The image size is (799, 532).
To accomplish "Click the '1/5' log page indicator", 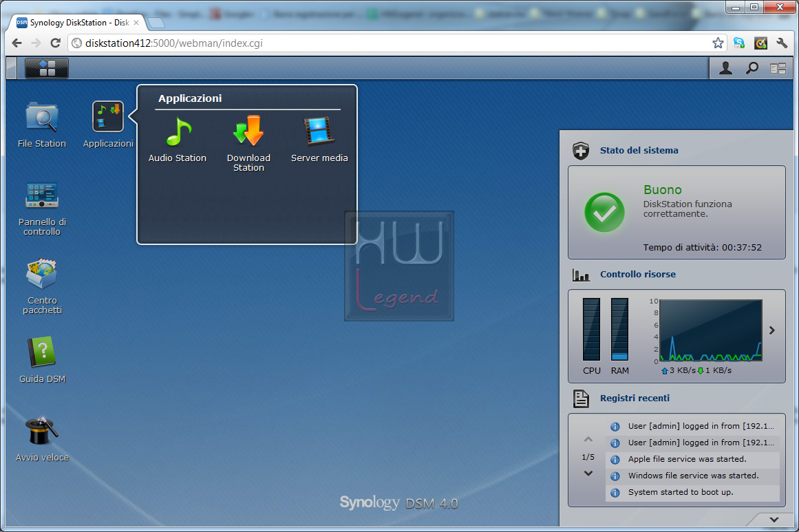I will coord(588,457).
